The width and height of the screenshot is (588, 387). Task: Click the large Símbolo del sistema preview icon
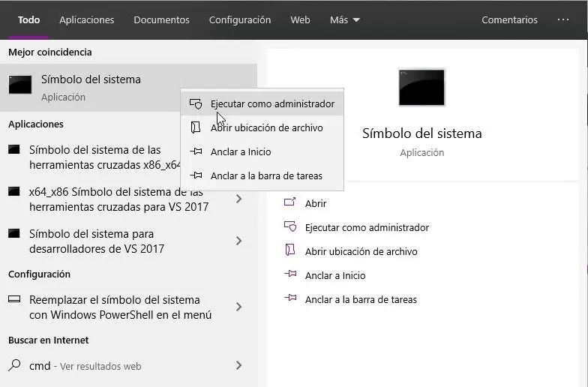tap(421, 87)
